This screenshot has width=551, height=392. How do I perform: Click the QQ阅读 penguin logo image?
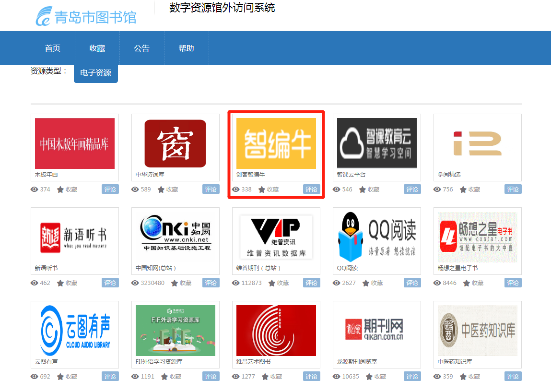click(x=377, y=237)
